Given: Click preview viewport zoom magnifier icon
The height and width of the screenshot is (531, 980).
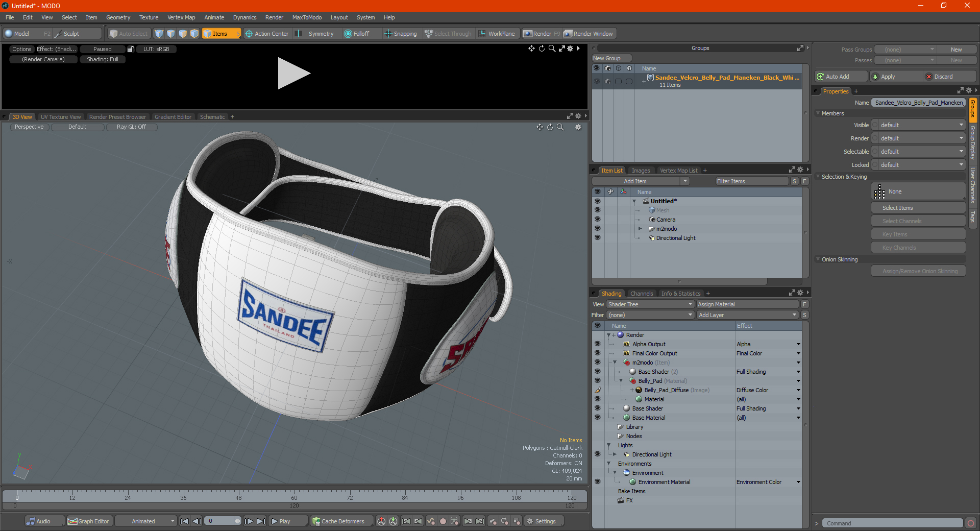Looking at the screenshot, I should [x=552, y=49].
